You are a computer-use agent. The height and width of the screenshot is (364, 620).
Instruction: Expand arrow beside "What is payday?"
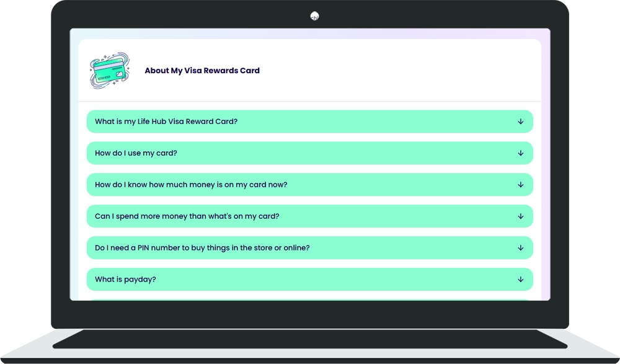pyautogui.click(x=521, y=279)
